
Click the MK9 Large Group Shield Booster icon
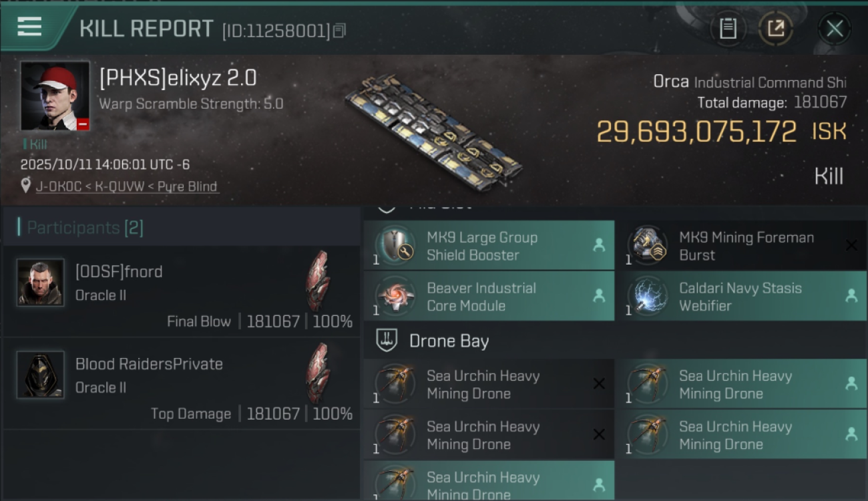coord(395,245)
